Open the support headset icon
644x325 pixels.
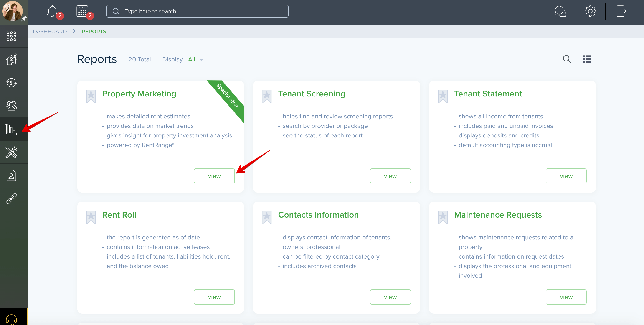tap(12, 319)
